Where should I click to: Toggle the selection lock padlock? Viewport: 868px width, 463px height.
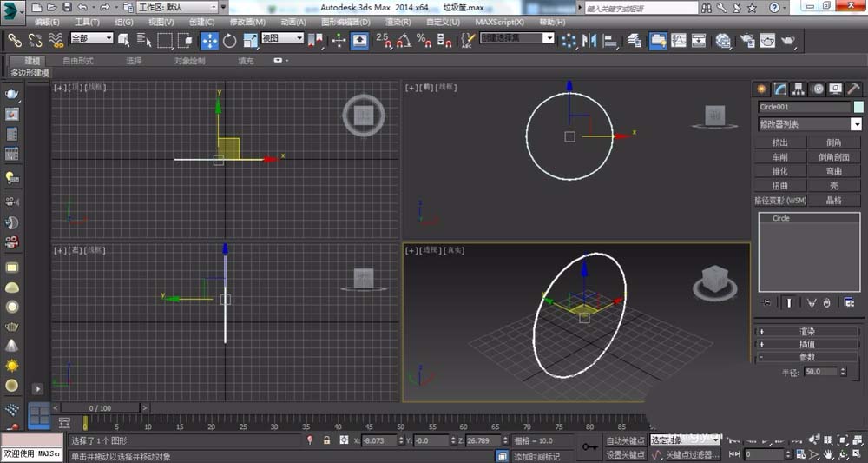click(327, 441)
